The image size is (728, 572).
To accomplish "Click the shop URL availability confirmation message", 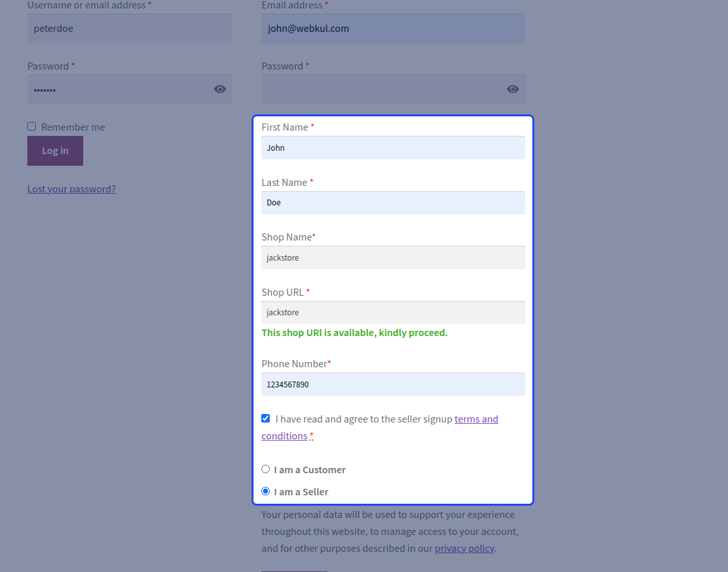I will (x=354, y=333).
